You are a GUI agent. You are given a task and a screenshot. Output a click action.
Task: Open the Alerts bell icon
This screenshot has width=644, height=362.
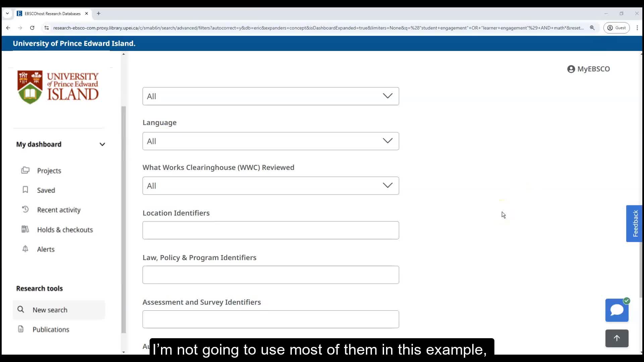pos(25,249)
